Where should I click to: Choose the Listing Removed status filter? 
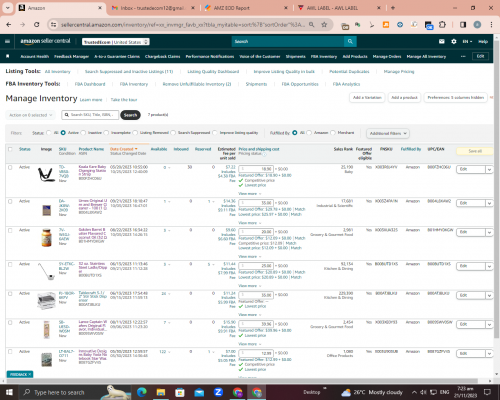[x=135, y=133]
